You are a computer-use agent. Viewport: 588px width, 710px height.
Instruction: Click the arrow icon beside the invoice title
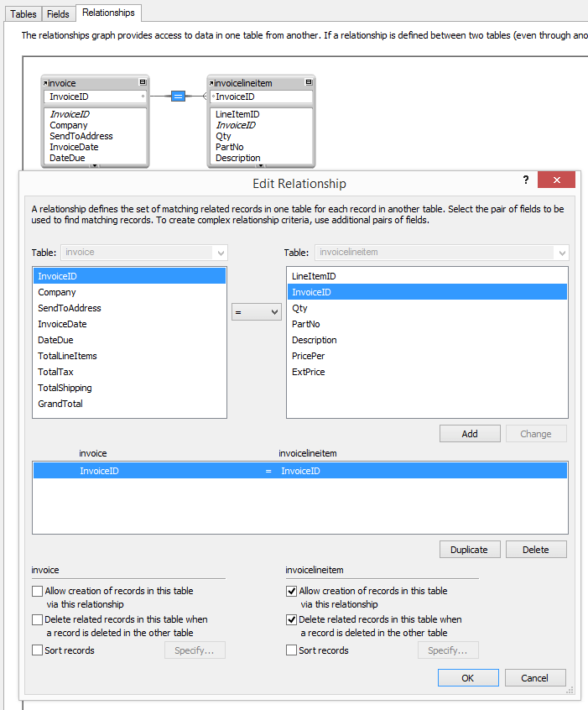(45, 83)
